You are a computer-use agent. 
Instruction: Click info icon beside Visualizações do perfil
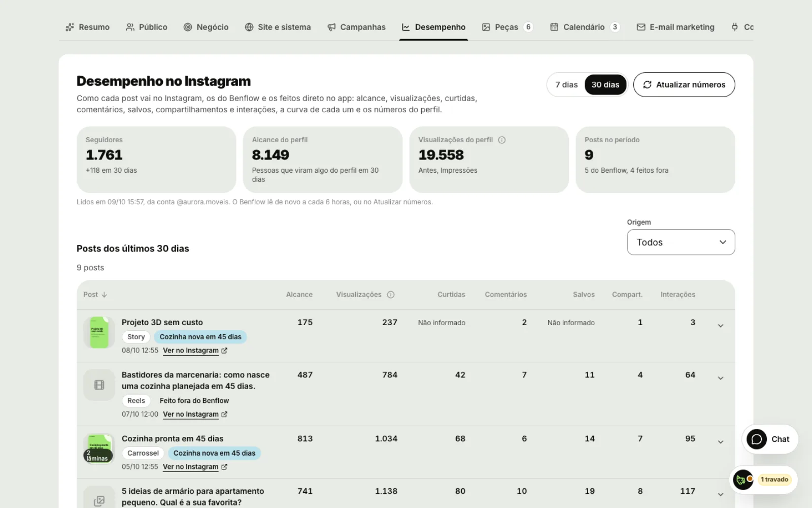pyautogui.click(x=501, y=140)
